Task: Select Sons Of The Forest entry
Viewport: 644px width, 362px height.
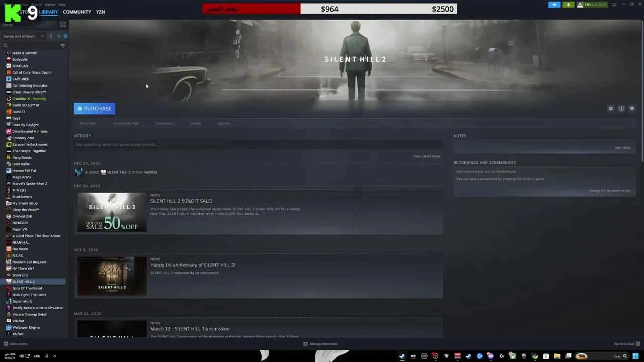Action: point(27,288)
